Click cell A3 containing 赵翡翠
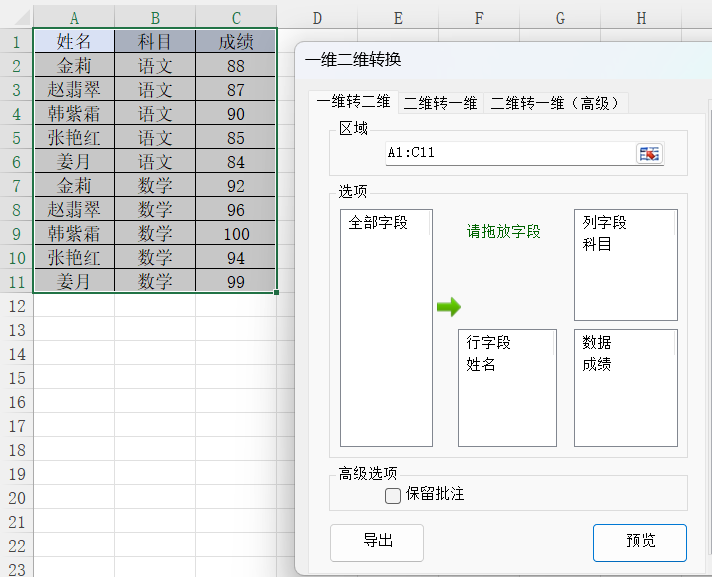 [74, 89]
